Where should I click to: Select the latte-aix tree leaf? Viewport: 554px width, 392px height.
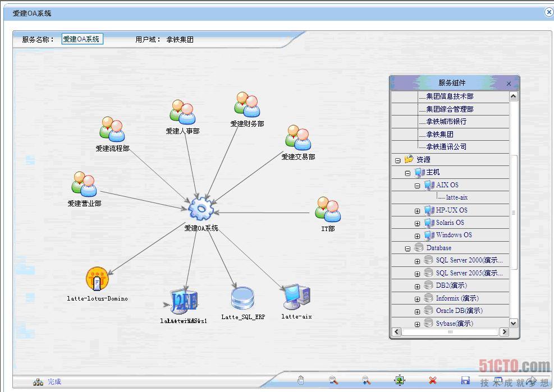[x=457, y=197]
